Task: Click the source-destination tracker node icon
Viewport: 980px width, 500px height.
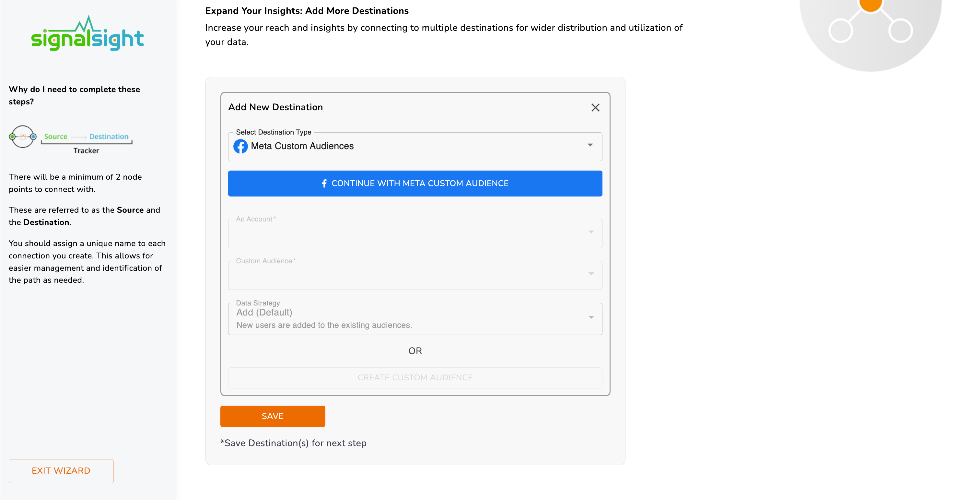Action: pos(23,137)
